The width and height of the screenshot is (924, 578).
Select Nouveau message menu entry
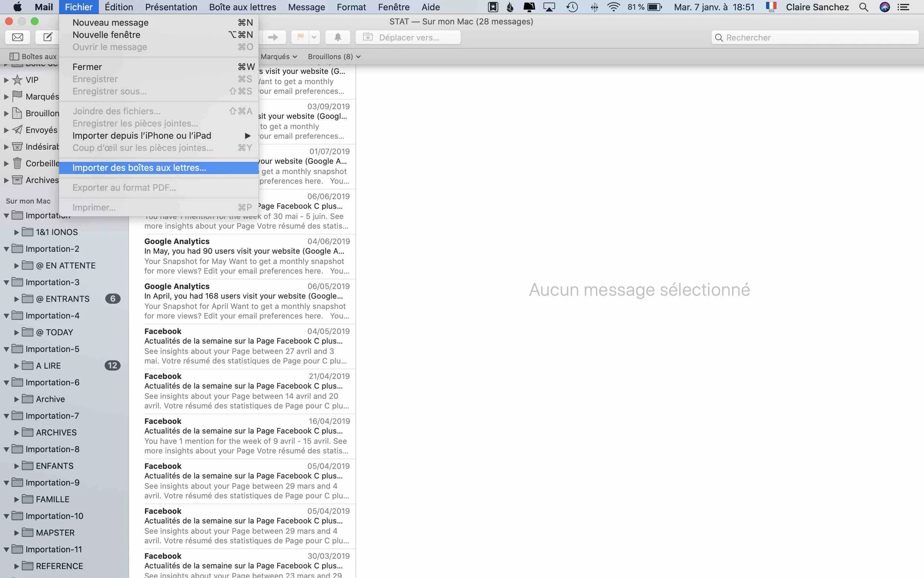[111, 23]
